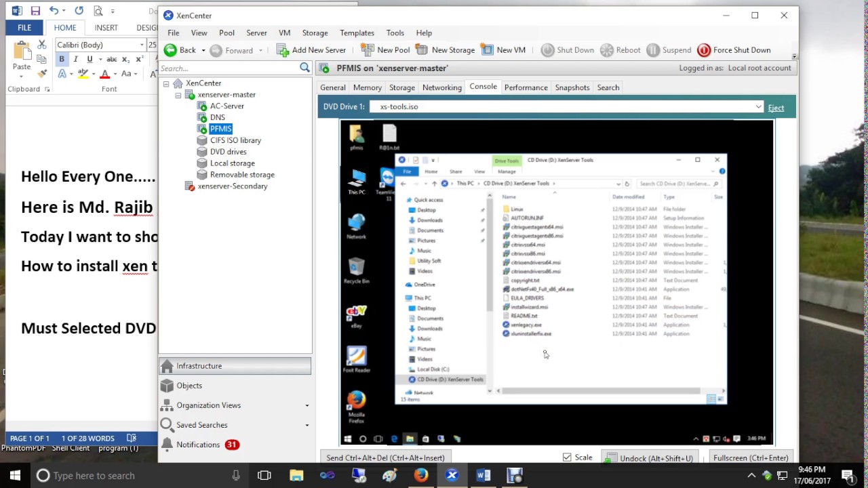Open the INSERT ribbon tab in Word
The width and height of the screenshot is (868, 488).
point(106,28)
